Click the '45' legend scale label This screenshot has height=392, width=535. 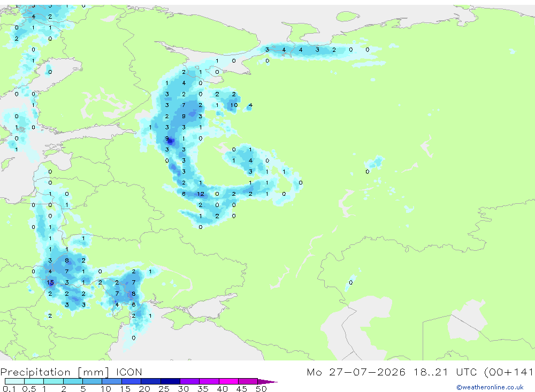(242, 389)
